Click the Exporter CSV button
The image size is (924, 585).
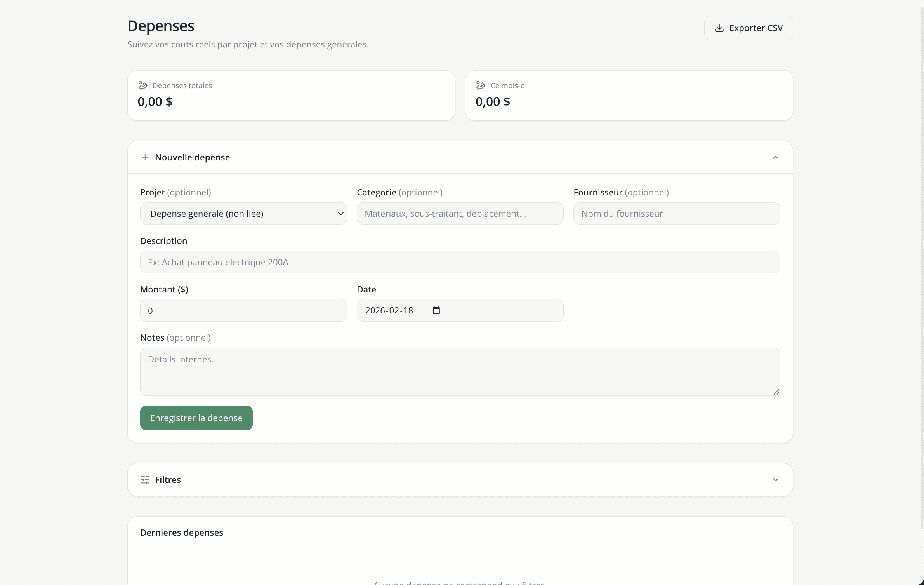(x=748, y=28)
